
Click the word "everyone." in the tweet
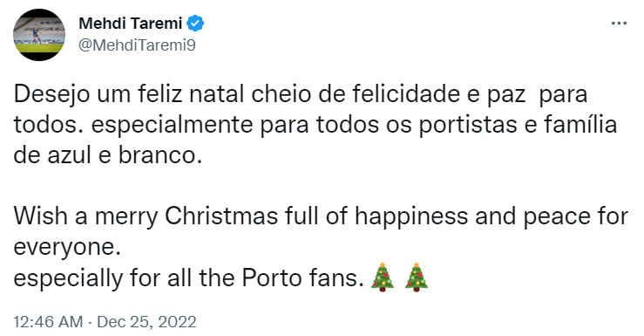[67, 248]
